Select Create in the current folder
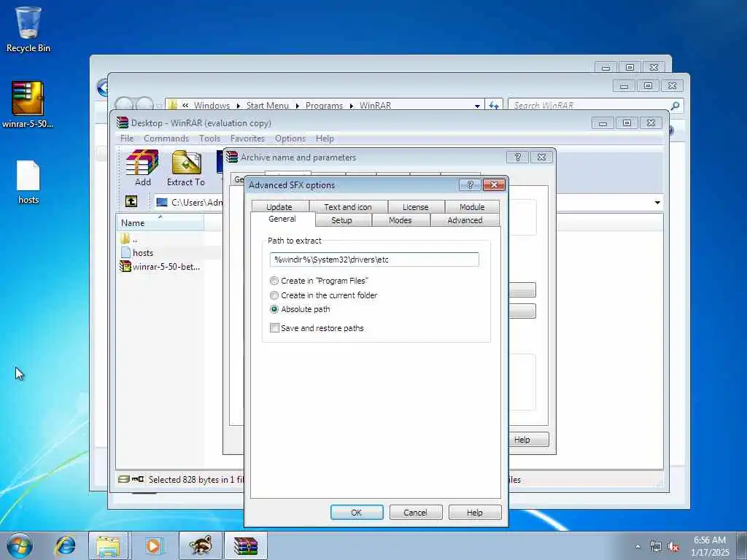This screenshot has height=560, width=747. [274, 295]
